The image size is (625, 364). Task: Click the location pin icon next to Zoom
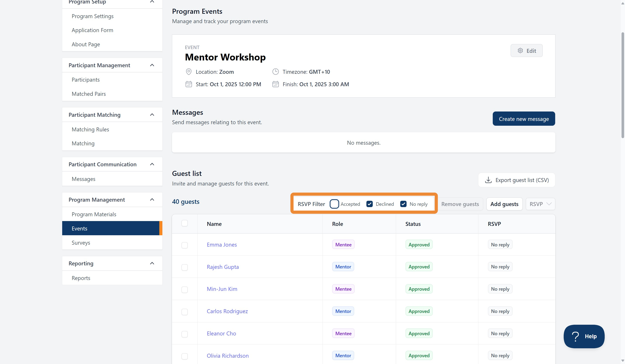[189, 72]
